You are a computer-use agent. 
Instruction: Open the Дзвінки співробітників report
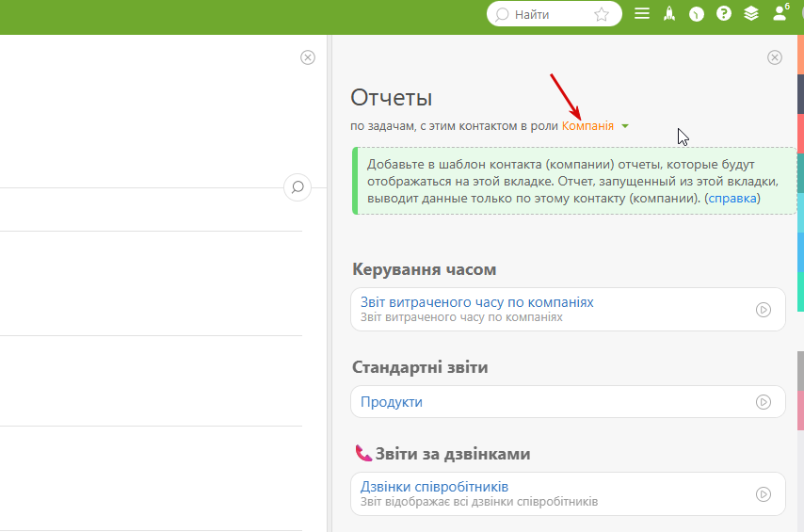[x=434, y=487]
